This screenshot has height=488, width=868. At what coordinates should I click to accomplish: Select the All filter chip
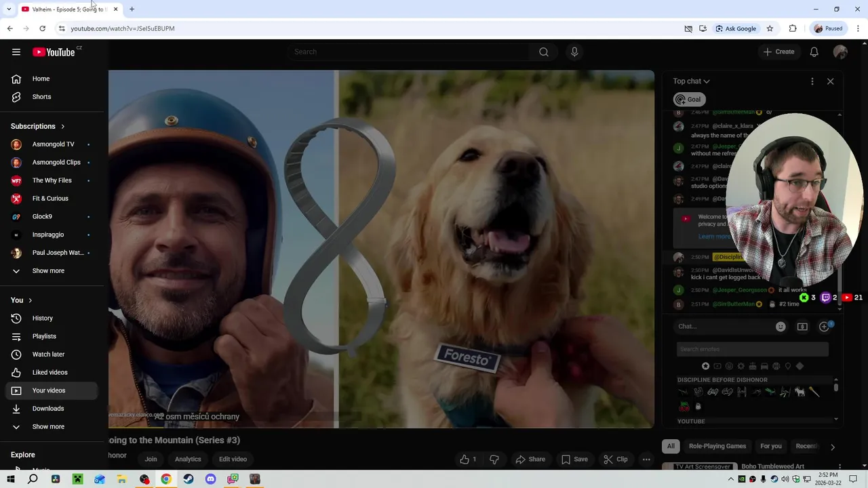pos(671,446)
